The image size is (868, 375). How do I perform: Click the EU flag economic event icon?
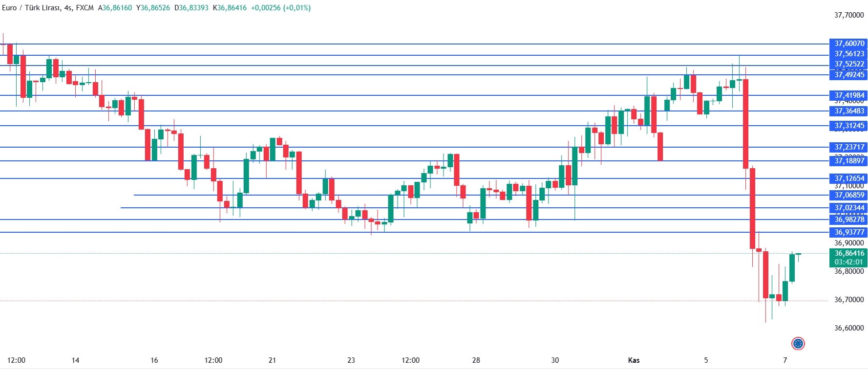798,344
